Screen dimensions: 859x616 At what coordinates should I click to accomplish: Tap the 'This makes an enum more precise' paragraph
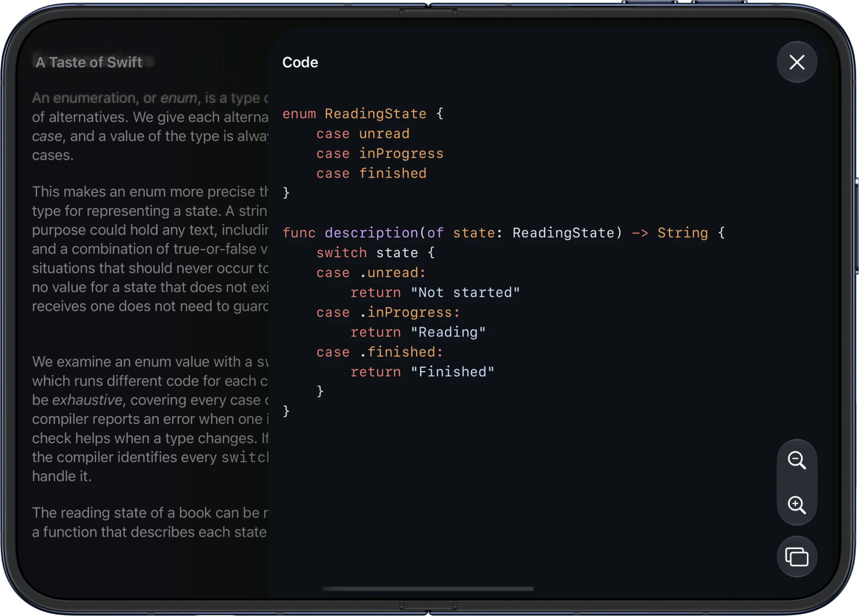coord(150,249)
